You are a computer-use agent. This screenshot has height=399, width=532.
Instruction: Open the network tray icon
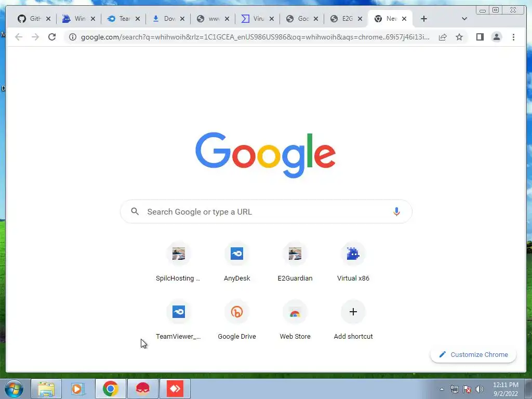tap(454, 389)
